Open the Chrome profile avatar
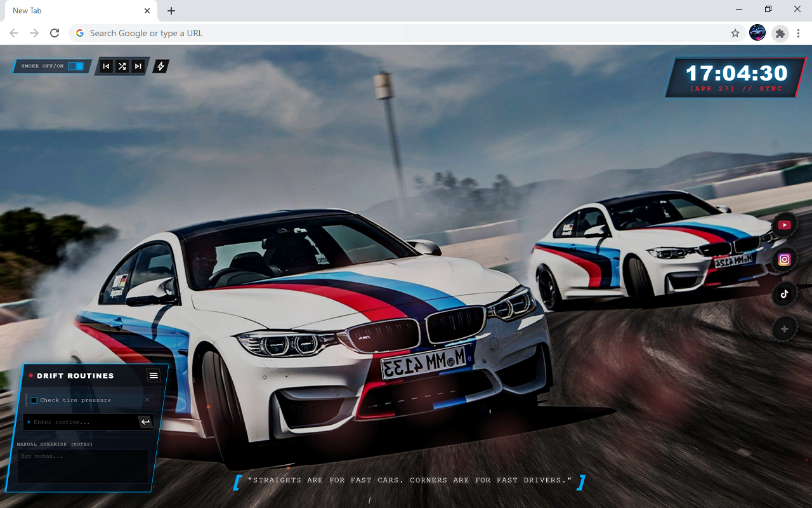 pos(757,33)
